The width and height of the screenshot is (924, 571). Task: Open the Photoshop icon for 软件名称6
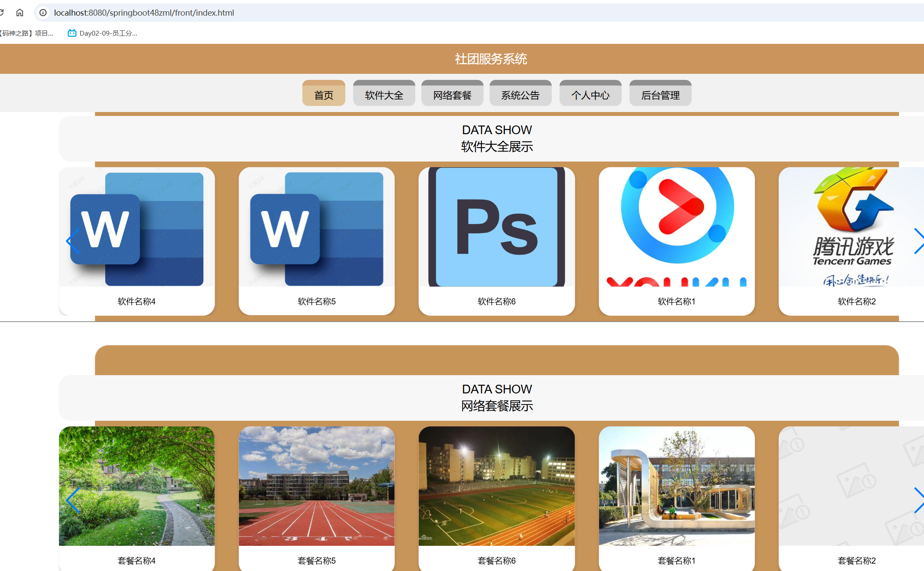tap(497, 227)
